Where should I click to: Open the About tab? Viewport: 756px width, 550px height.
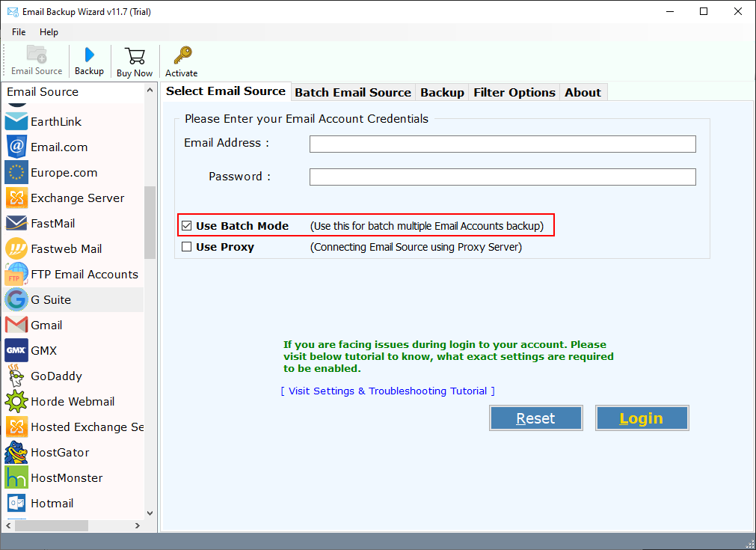pyautogui.click(x=583, y=93)
